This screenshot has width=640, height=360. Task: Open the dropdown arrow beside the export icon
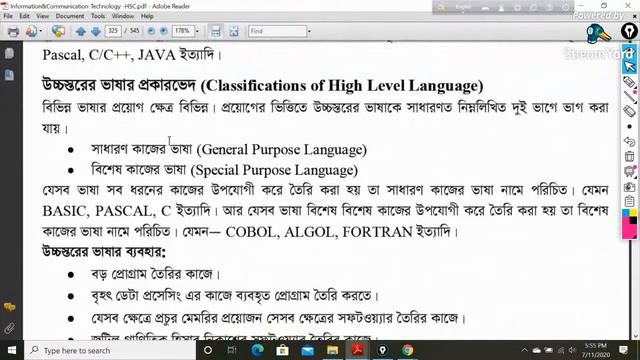(40, 31)
